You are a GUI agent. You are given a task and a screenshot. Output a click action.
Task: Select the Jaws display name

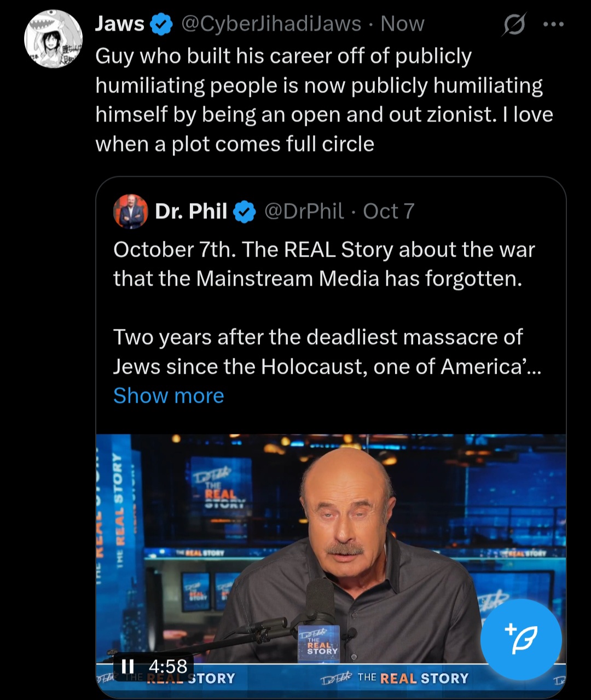(120, 24)
